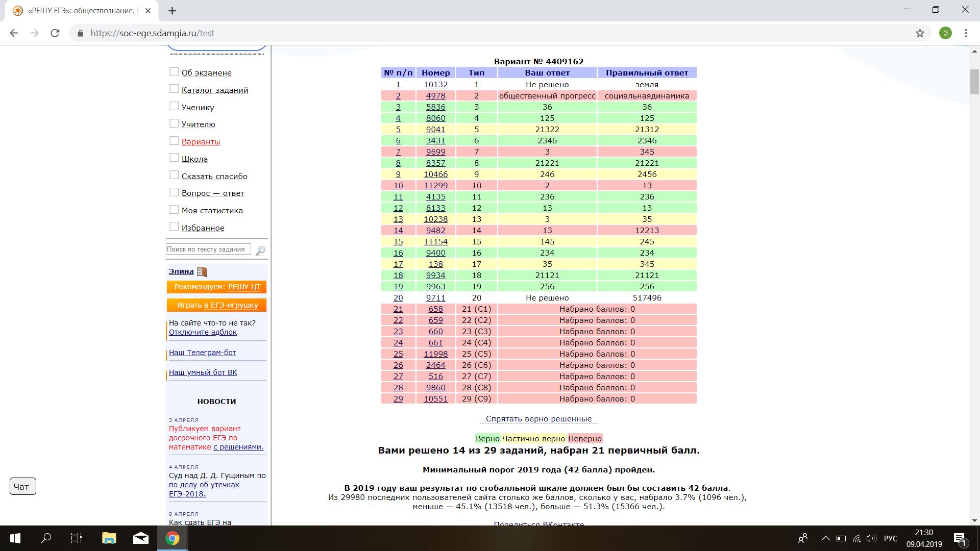Image resolution: width=980 pixels, height=551 pixels.
Task: Open task number 10132 link
Action: (x=436, y=85)
